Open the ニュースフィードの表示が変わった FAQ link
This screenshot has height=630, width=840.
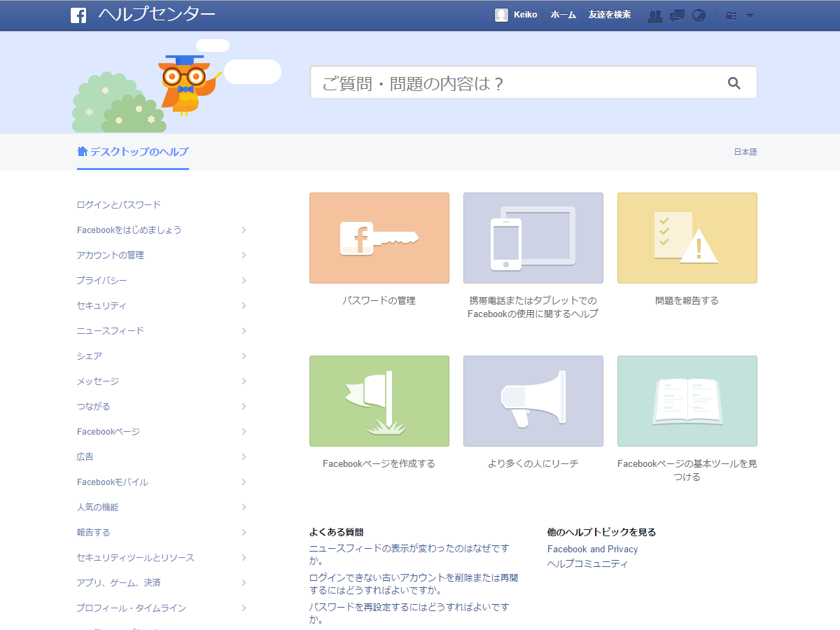click(409, 554)
